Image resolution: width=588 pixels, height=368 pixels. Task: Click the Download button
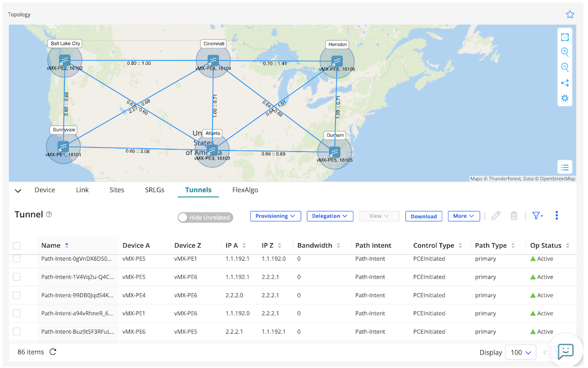pyautogui.click(x=424, y=216)
